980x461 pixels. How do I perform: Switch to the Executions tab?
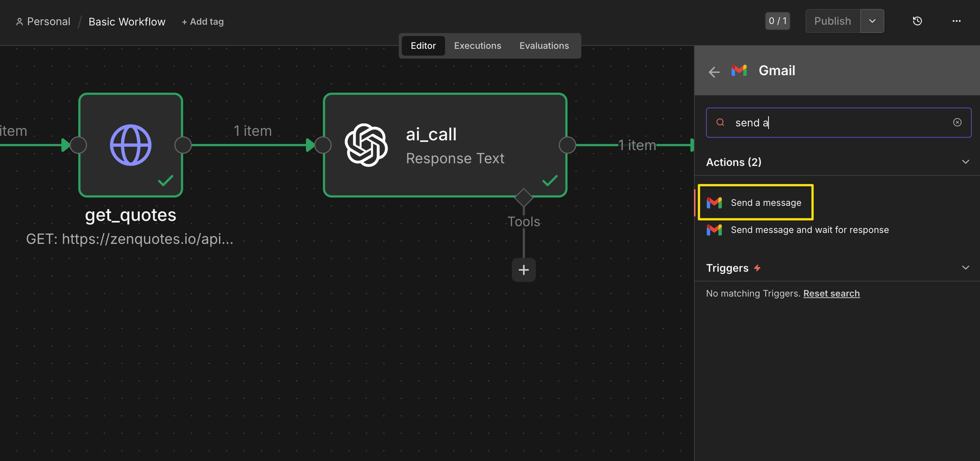click(x=478, y=46)
